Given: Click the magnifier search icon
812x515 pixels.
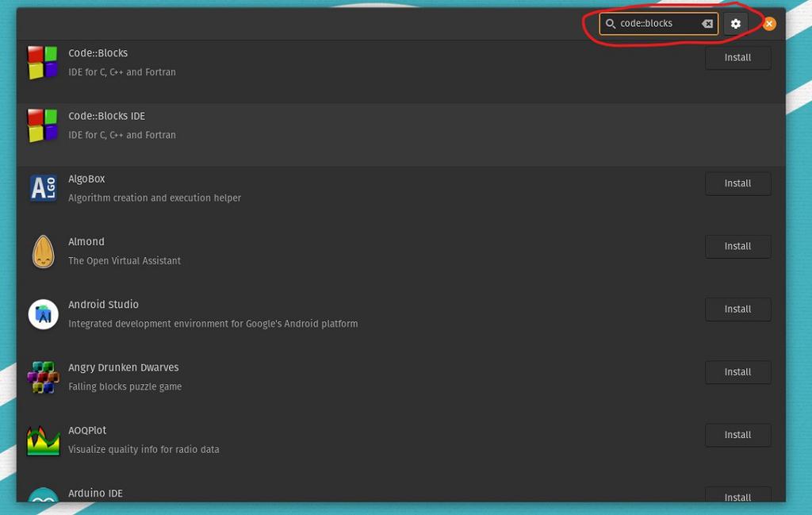Looking at the screenshot, I should (611, 24).
